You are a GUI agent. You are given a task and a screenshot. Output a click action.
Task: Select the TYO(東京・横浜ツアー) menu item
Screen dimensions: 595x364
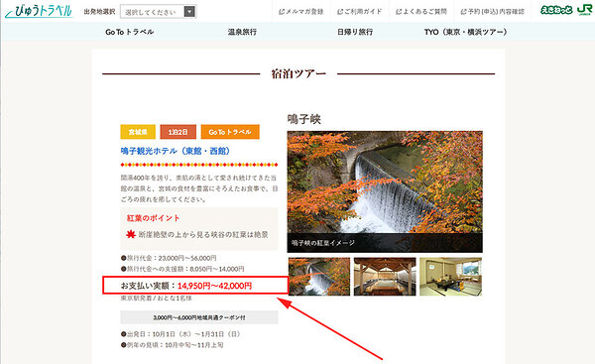pos(466,32)
